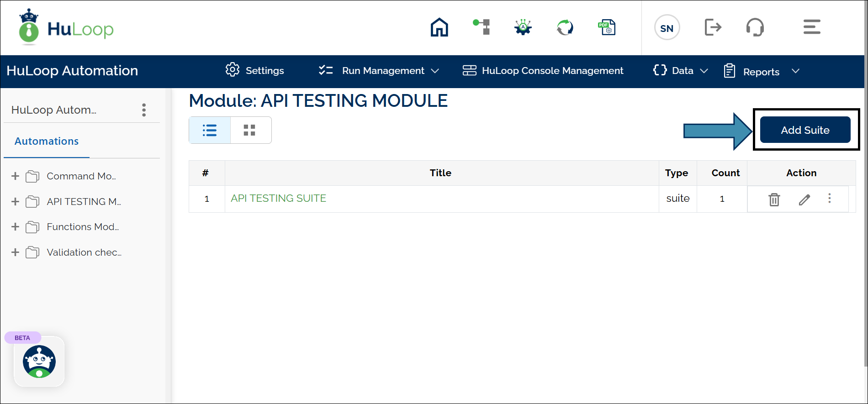Click the logout arrow icon
This screenshot has width=868, height=404.
point(713,27)
